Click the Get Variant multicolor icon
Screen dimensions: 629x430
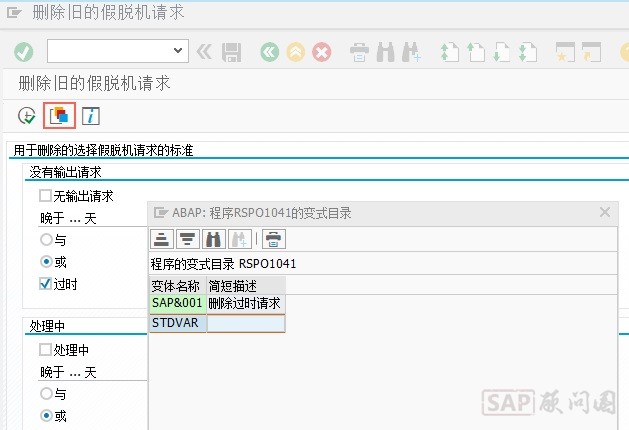pyautogui.click(x=59, y=116)
